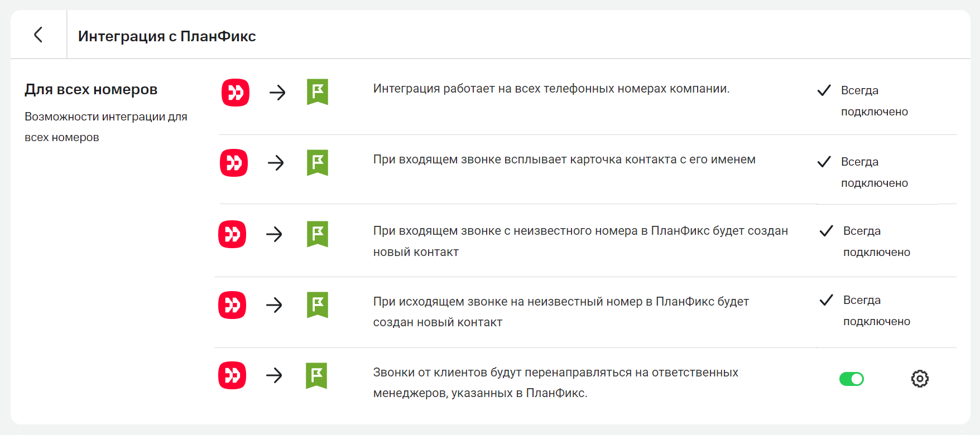Click red telephony icon in contact card row
Image resolution: width=980 pixels, height=435 pixels.
coord(234,163)
